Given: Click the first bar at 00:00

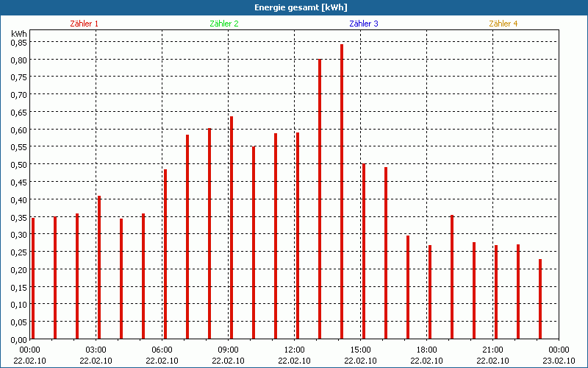Looking at the screenshot, I should point(33,278).
